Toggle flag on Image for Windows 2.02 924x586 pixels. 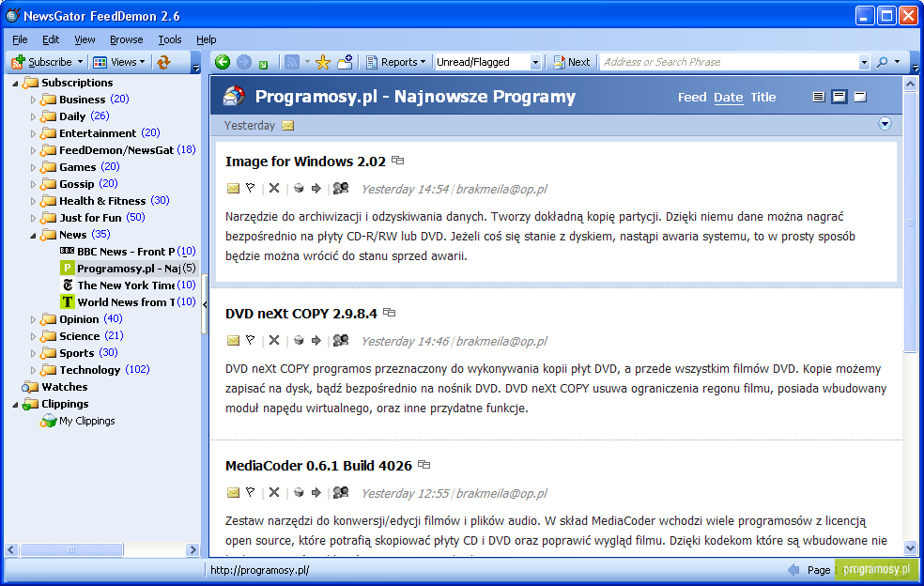tap(251, 188)
